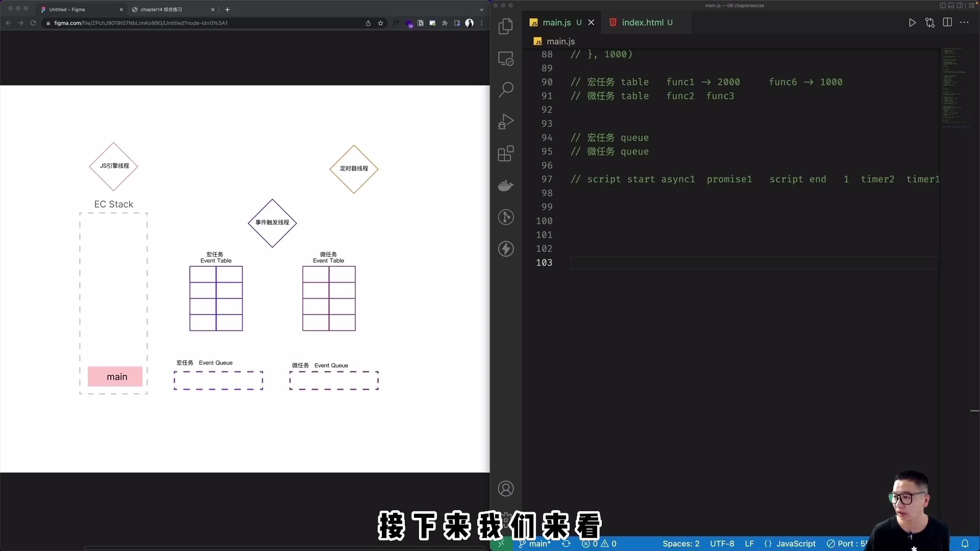The height and width of the screenshot is (551, 980).
Task: Open the browser tab search chevron
Action: [481, 9]
